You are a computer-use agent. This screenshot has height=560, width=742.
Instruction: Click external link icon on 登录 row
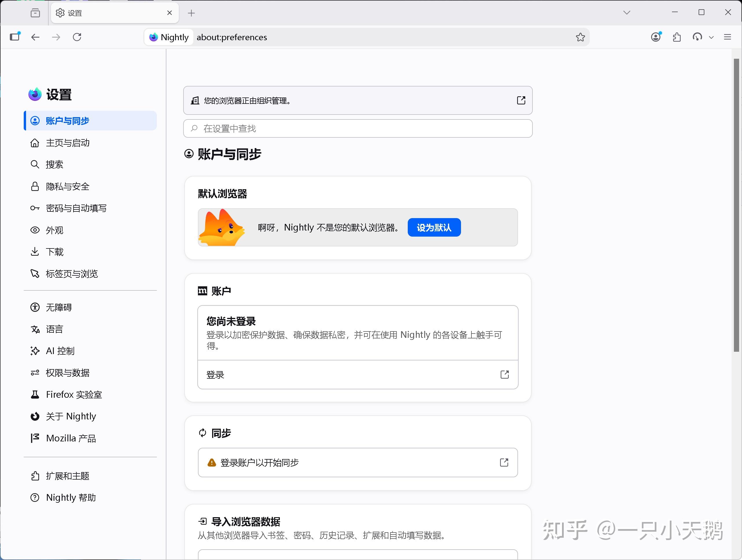tap(504, 375)
